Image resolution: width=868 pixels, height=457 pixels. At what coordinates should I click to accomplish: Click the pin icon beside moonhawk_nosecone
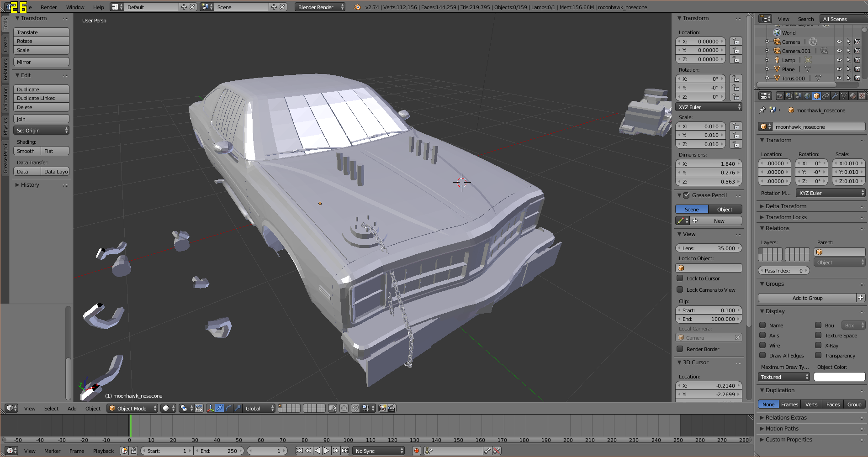762,110
